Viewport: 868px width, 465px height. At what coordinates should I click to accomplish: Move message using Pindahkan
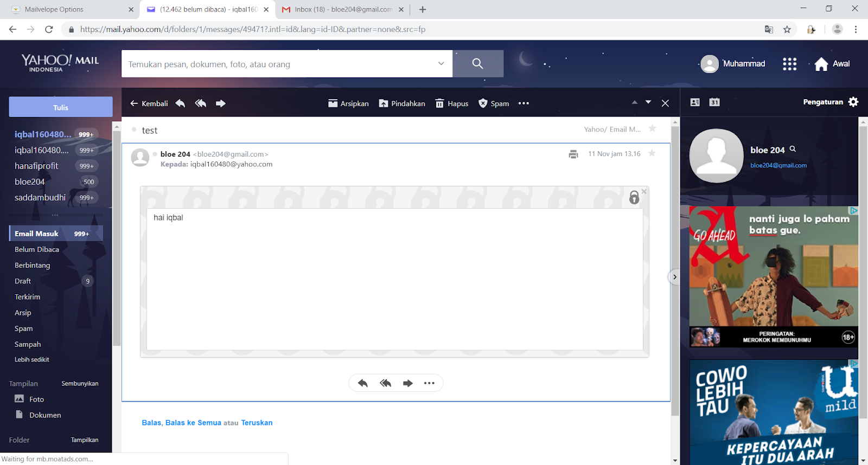coord(402,103)
